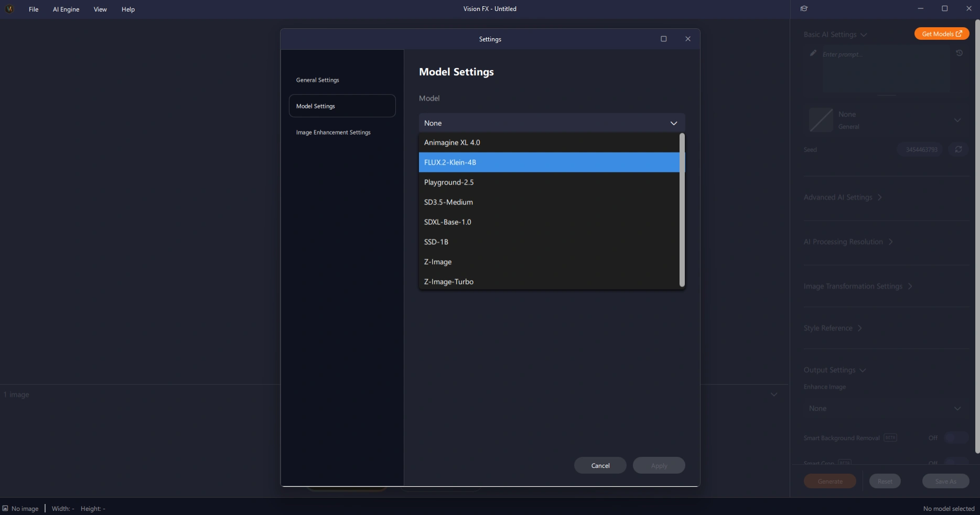Open the AI Engine menu

point(66,9)
